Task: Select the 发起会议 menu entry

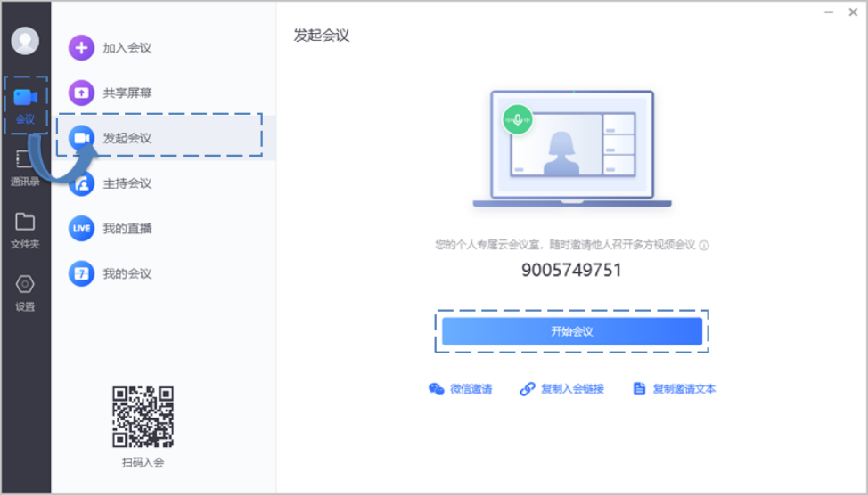Action: [166, 138]
